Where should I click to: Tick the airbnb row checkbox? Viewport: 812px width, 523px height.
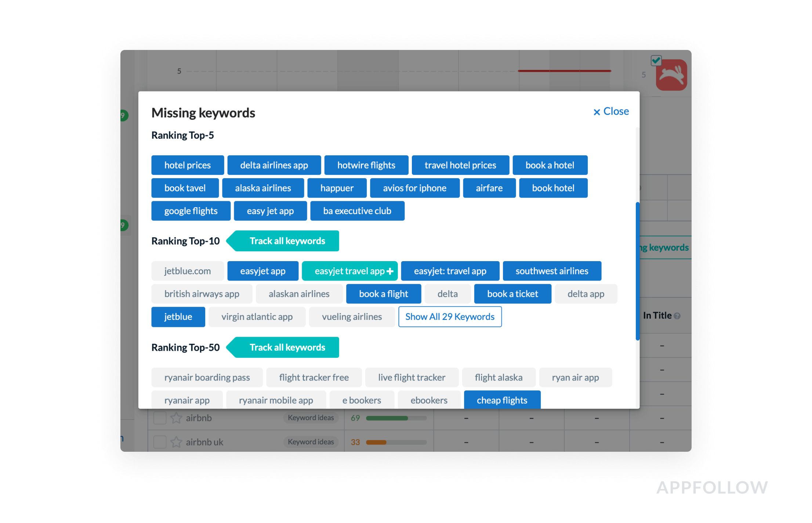pyautogui.click(x=160, y=418)
